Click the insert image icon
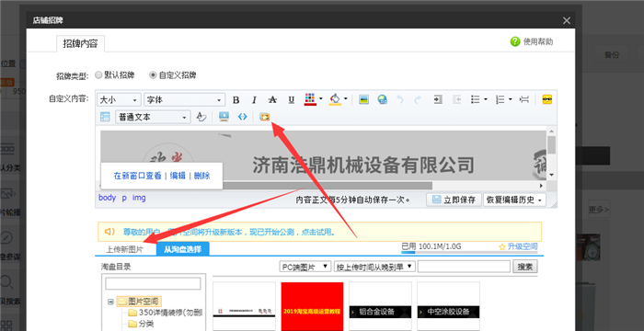644x331 pixels. click(x=363, y=99)
